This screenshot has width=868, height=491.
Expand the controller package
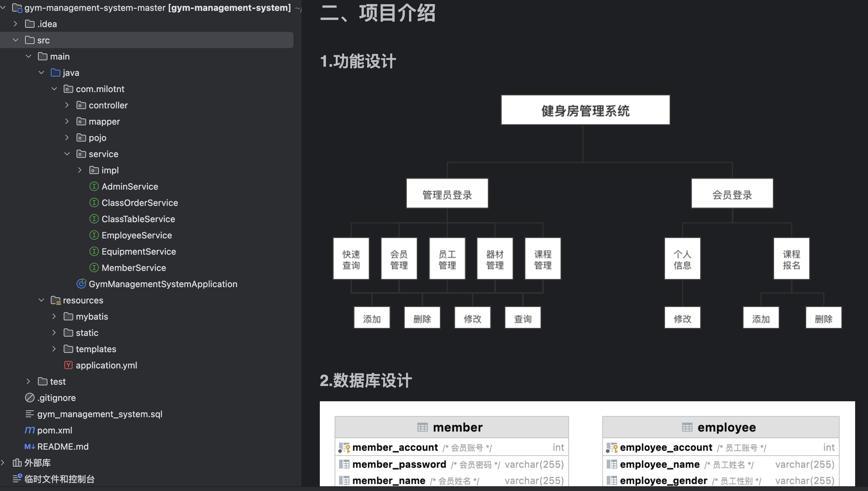click(67, 105)
